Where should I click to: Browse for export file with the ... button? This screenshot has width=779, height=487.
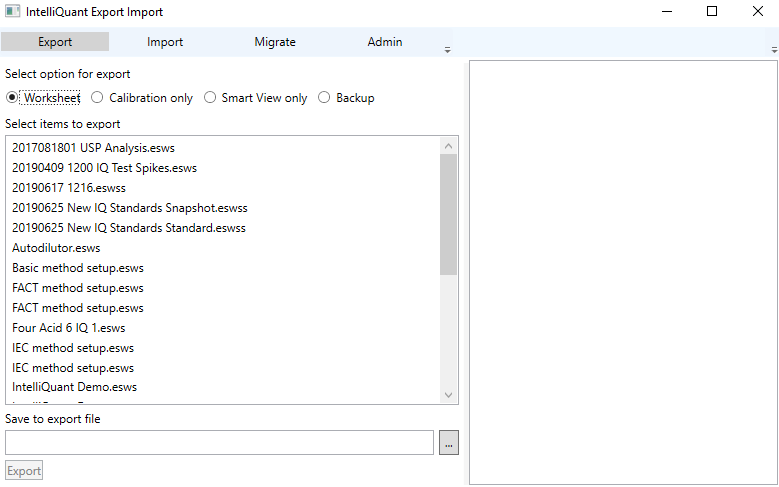point(449,442)
